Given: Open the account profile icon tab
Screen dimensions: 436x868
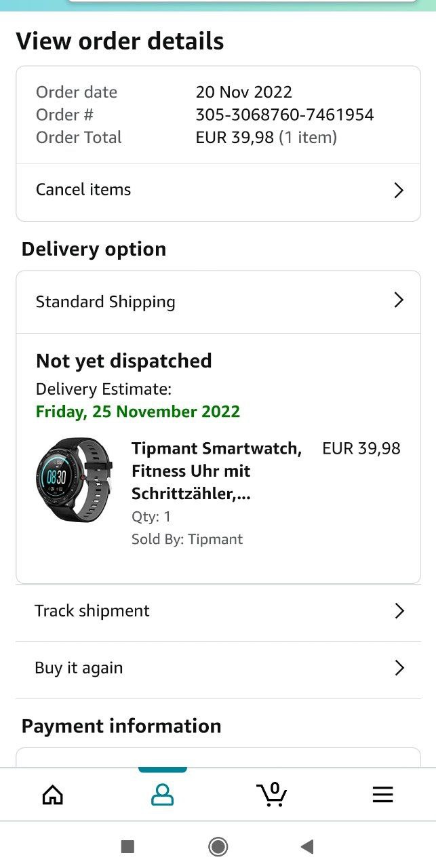Looking at the screenshot, I should (x=162, y=795).
